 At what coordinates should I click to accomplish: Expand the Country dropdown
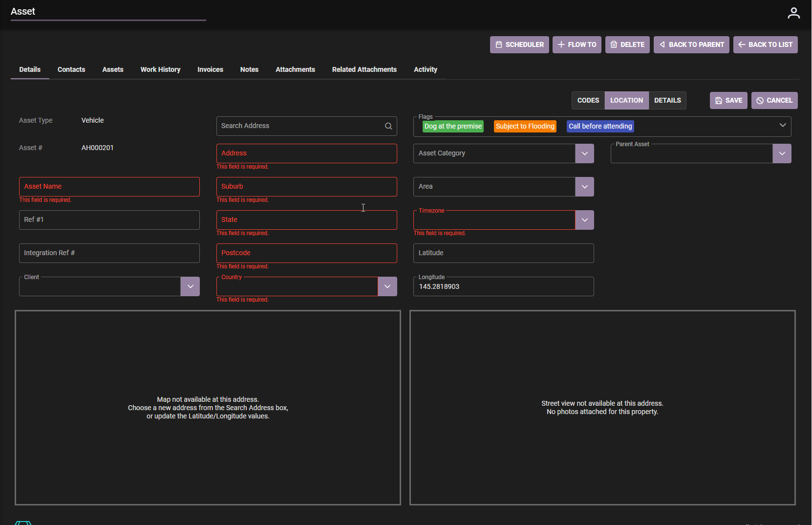click(x=387, y=286)
